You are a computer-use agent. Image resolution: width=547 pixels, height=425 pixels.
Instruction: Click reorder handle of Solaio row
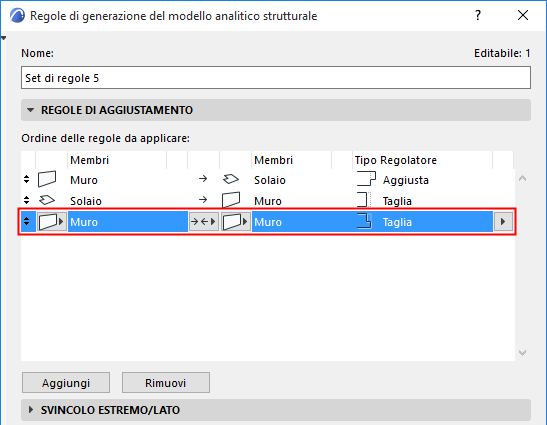27,200
